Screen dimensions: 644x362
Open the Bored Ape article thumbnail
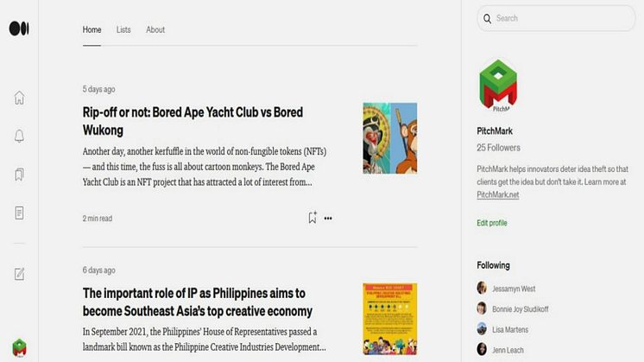click(x=389, y=138)
